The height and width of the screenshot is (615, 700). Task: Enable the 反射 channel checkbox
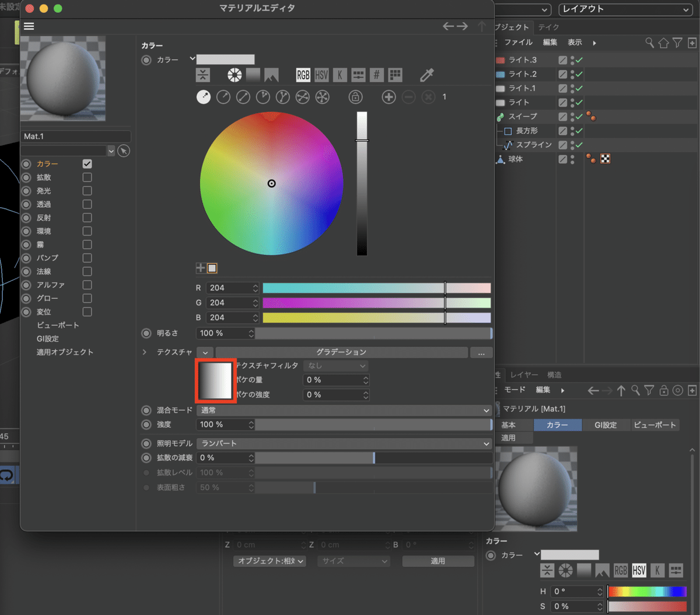point(87,218)
